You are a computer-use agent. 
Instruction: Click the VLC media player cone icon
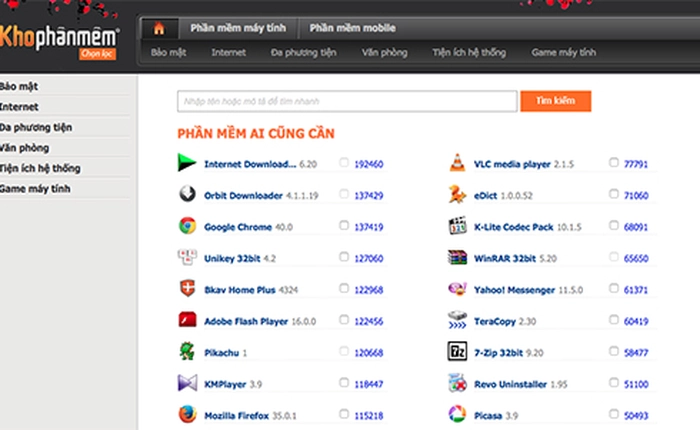(x=457, y=164)
